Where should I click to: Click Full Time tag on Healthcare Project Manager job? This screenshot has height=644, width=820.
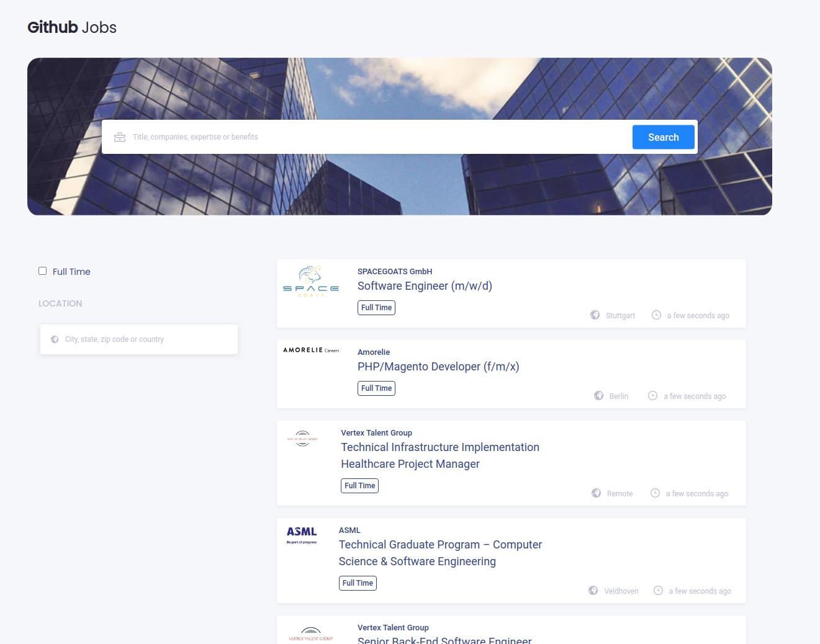[359, 486]
